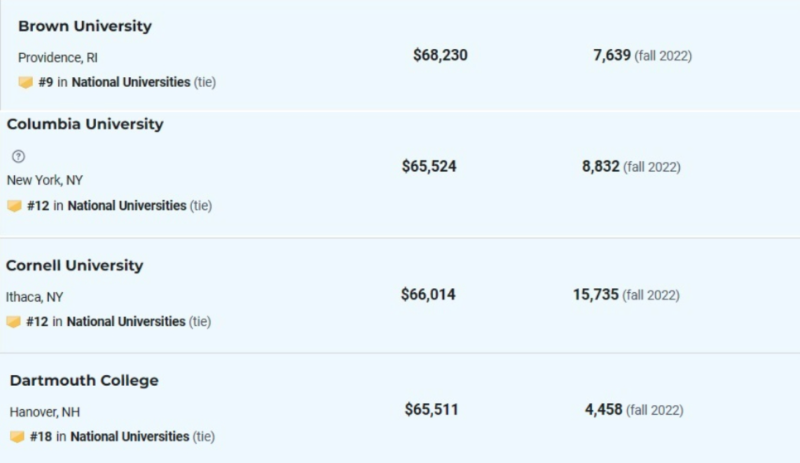Click National Universities link under Columbia University

tap(127, 206)
